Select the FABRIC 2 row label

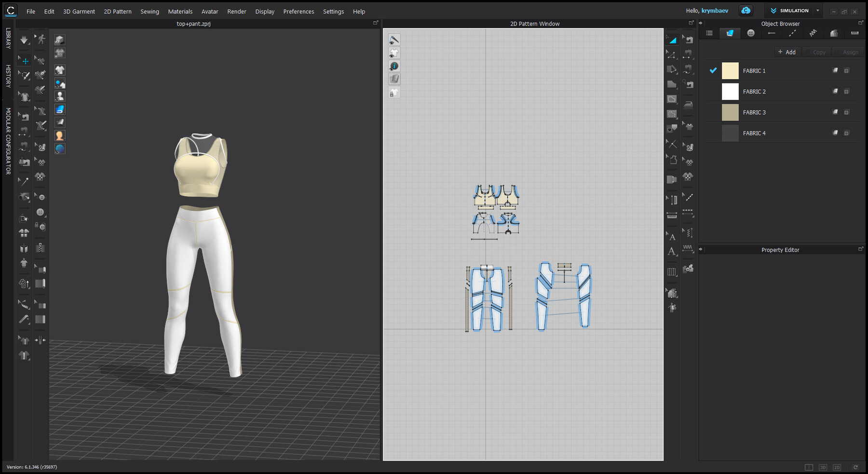pyautogui.click(x=754, y=92)
